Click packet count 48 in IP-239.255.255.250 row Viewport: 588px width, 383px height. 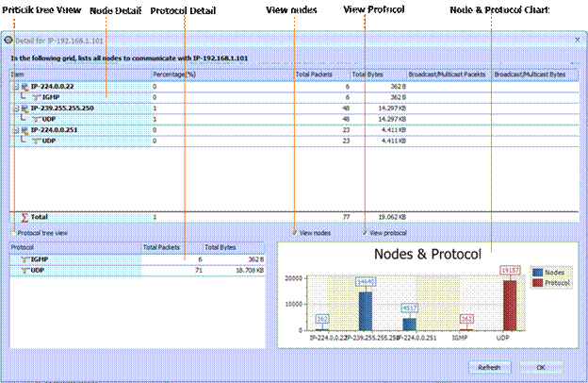coord(346,108)
